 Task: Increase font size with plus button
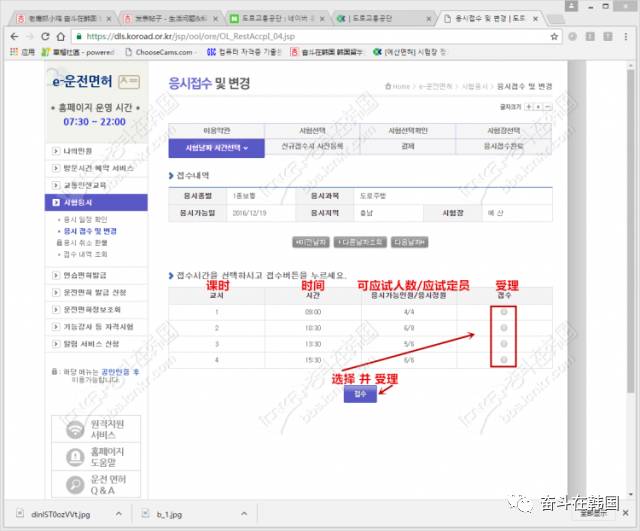point(529,107)
